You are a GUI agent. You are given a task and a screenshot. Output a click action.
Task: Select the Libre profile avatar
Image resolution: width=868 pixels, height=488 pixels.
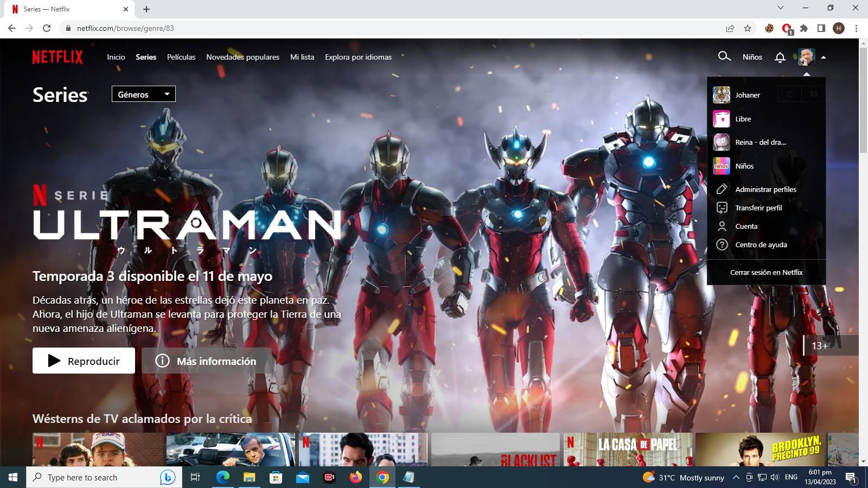pos(722,119)
